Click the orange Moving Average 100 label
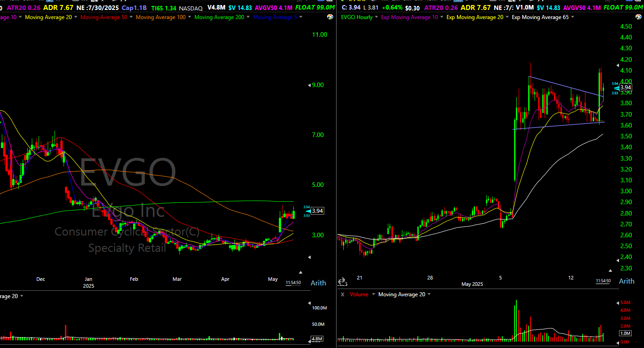Viewport: 644px width, 348px height. (x=161, y=17)
